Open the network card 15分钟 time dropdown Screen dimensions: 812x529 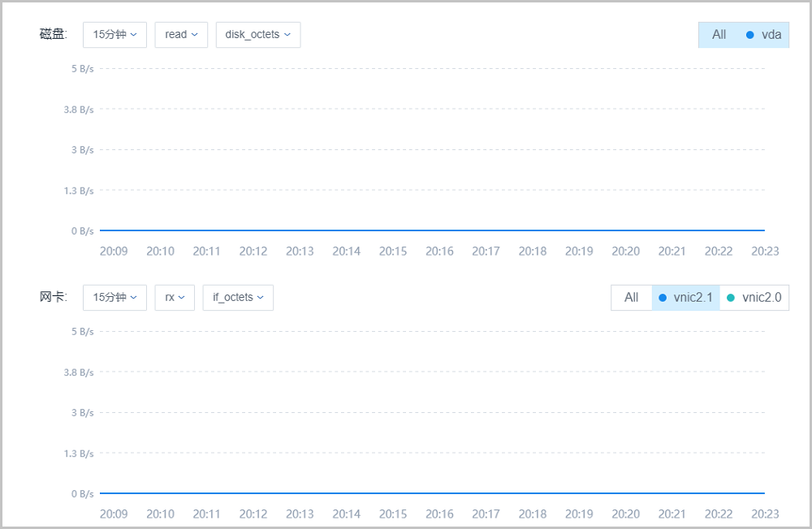tap(114, 298)
